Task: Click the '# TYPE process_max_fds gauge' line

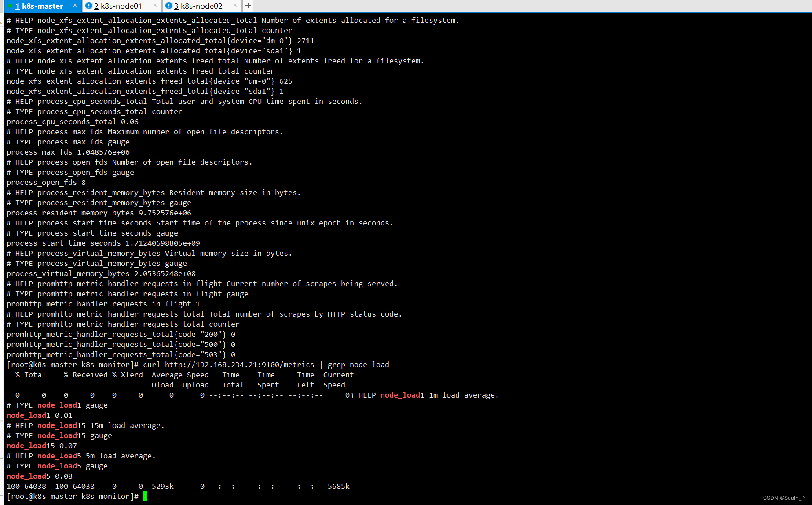Action: (68, 142)
